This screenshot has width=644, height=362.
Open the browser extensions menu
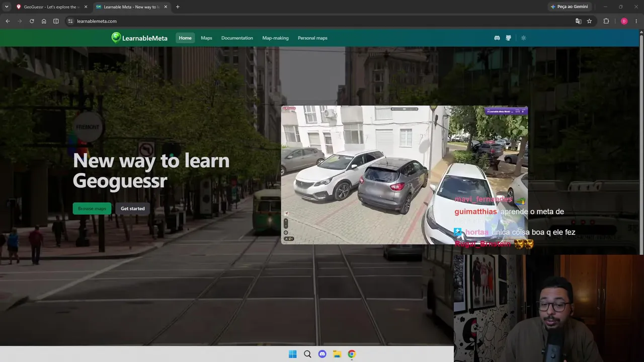[606, 21]
